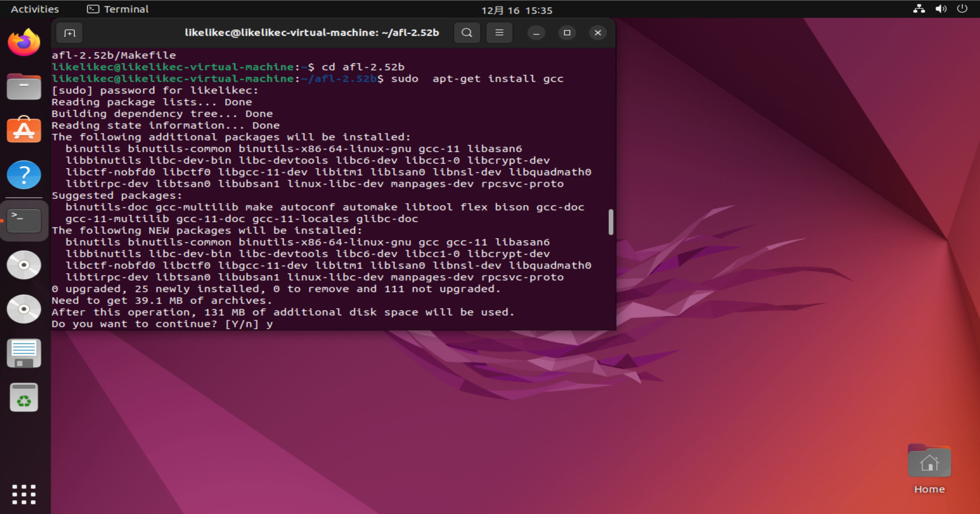Open the Help app in dock

click(24, 175)
